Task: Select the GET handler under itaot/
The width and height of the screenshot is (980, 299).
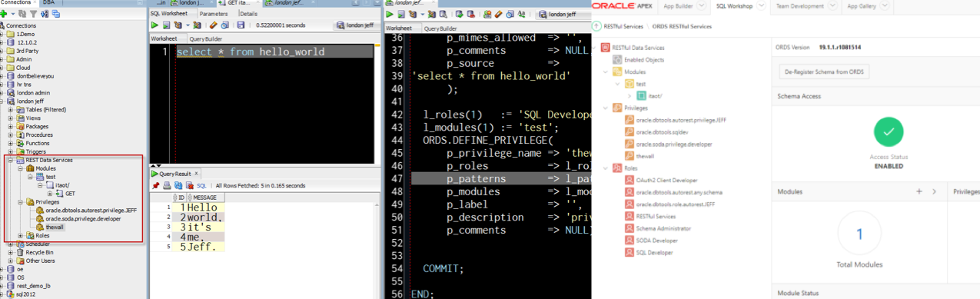Action: click(70, 194)
